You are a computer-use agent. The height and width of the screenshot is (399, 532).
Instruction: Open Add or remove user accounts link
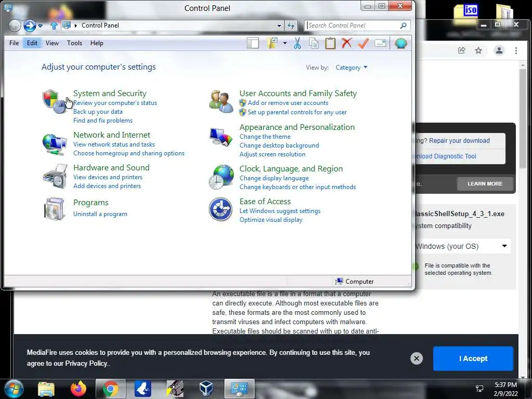(288, 103)
